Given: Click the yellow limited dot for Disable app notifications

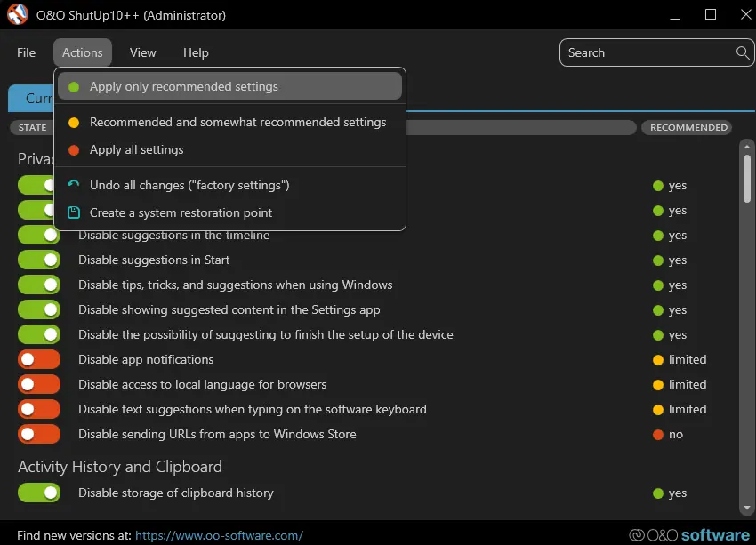Looking at the screenshot, I should click(x=657, y=360).
